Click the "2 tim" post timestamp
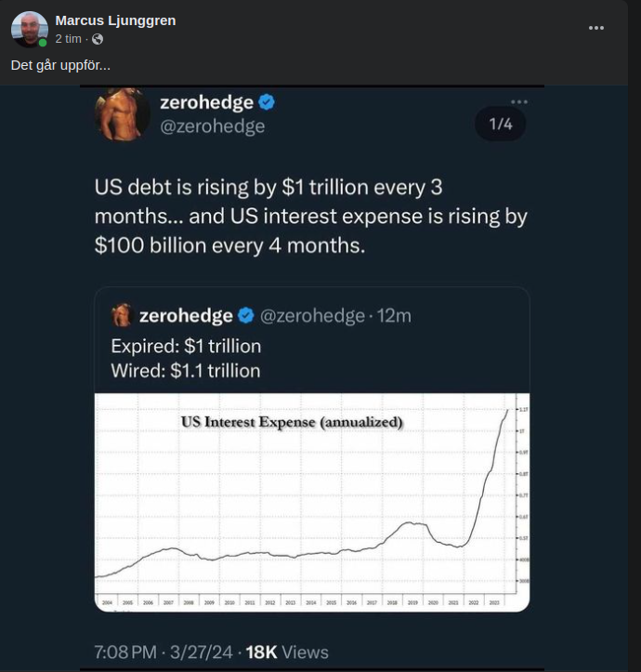Image resolution: width=641 pixels, height=672 pixels. (x=70, y=39)
